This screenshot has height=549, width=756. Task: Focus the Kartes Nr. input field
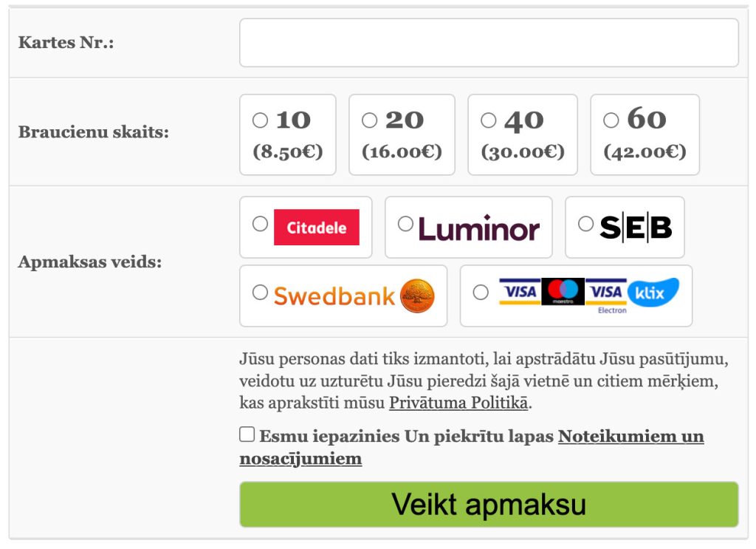click(489, 43)
